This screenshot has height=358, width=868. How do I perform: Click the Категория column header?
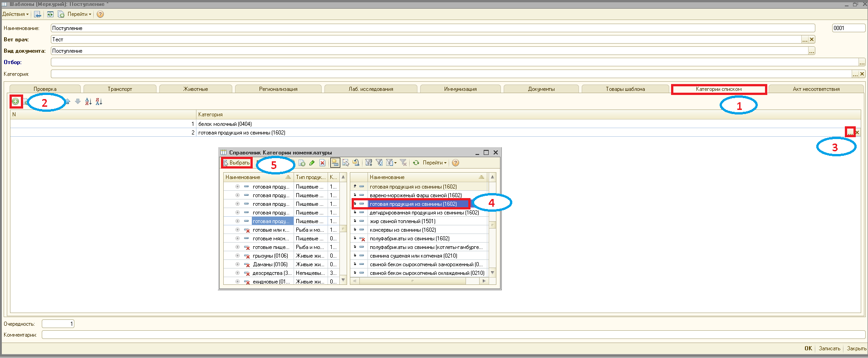[x=528, y=114]
